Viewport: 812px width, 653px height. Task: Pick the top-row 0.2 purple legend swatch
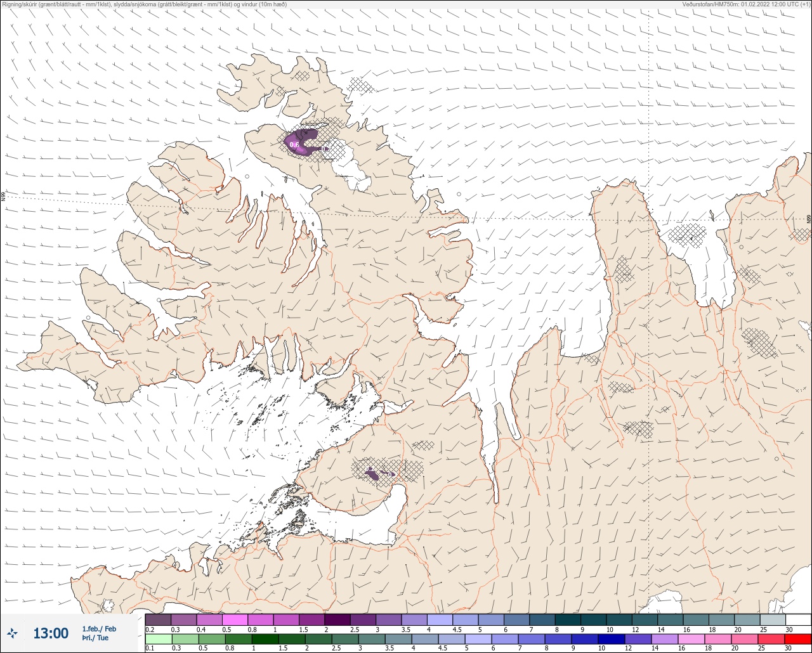(158, 620)
